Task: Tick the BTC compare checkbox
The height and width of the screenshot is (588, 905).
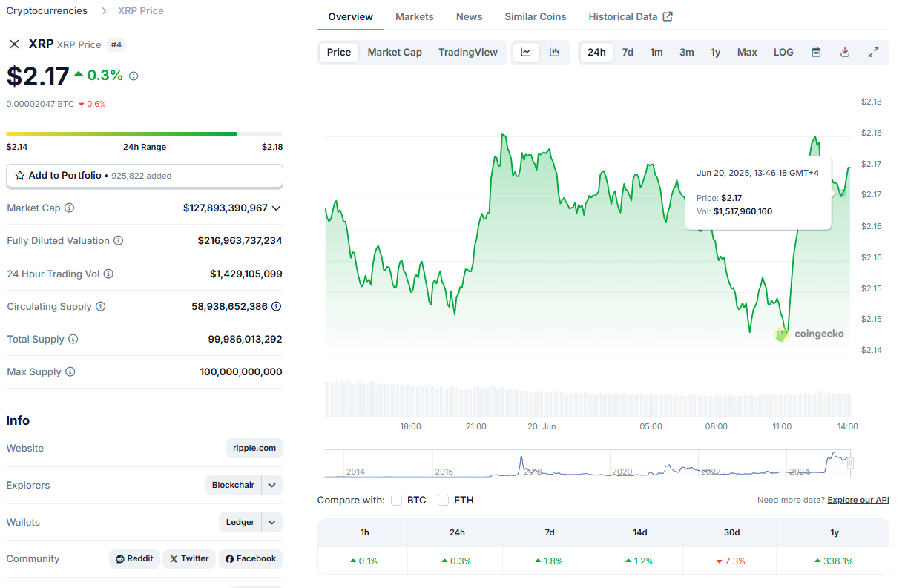Action: 397,501
